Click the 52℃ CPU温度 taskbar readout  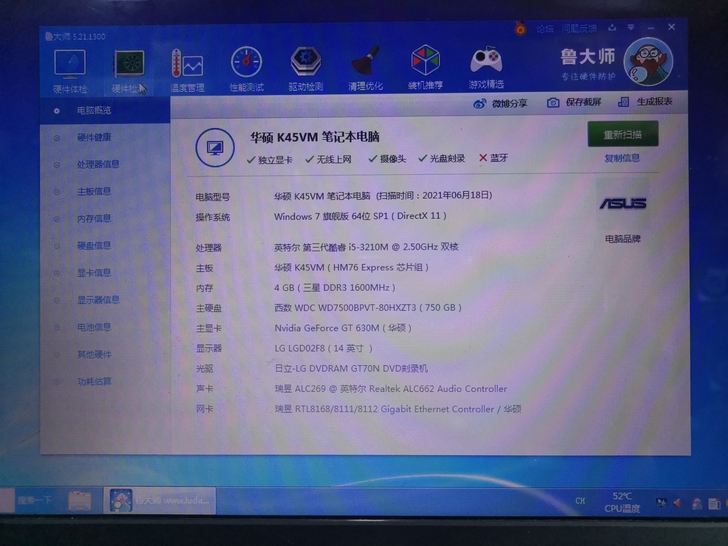click(x=622, y=502)
